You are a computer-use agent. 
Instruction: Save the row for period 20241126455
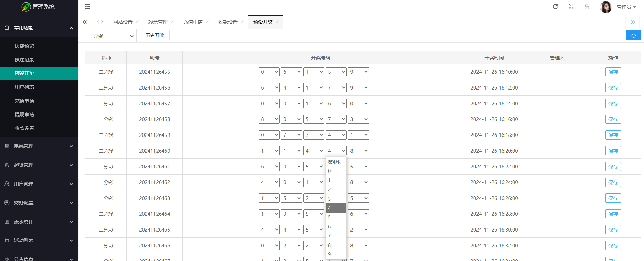[x=613, y=72]
